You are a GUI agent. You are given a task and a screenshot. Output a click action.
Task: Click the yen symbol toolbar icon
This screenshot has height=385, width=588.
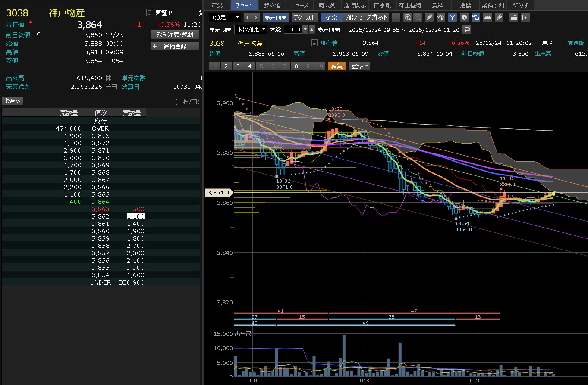click(452, 17)
